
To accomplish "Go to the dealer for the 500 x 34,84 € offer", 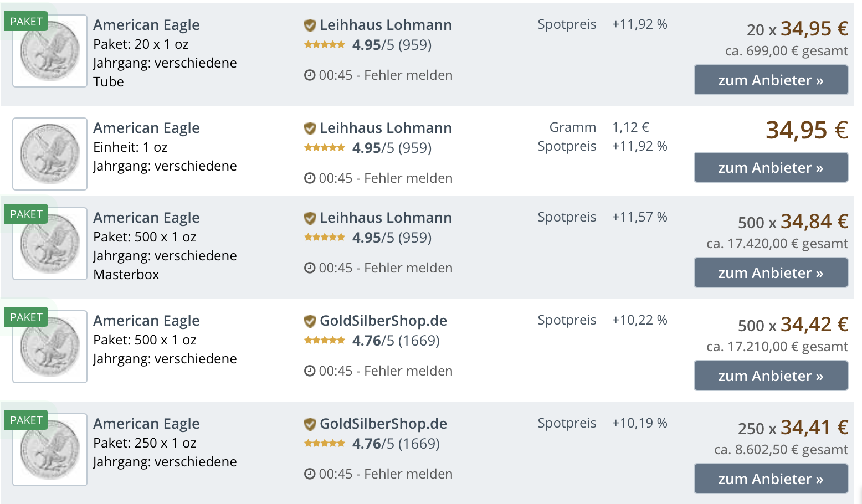I will pyautogui.click(x=771, y=273).
